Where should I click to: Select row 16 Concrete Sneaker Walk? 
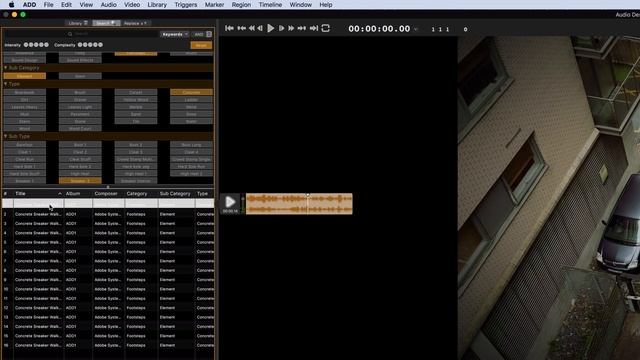point(109,345)
